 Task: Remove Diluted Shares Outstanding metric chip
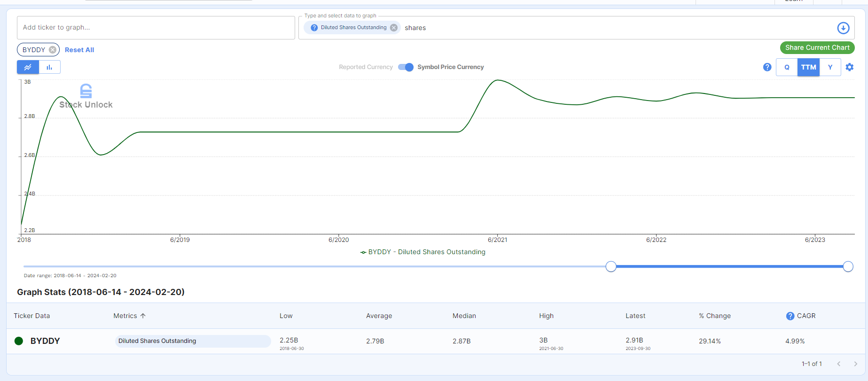394,28
